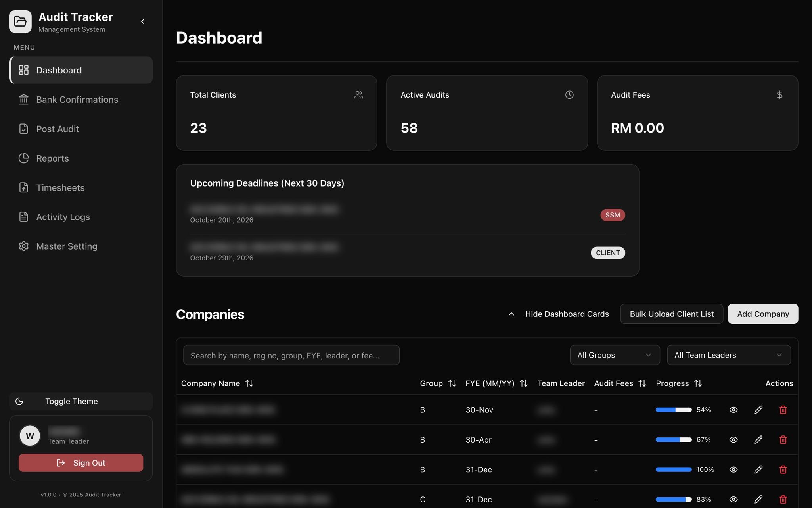
Task: Click the Total Clients count 23
Action: point(198,128)
